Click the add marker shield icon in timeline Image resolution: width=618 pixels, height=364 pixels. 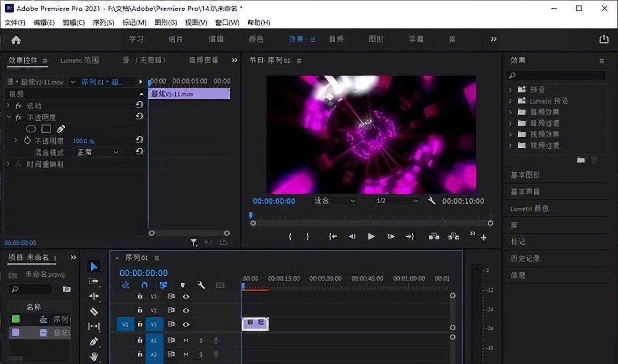pyautogui.click(x=183, y=285)
